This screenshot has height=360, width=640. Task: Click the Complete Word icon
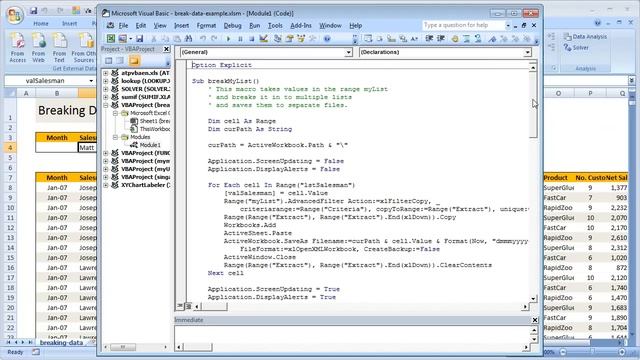(414, 39)
